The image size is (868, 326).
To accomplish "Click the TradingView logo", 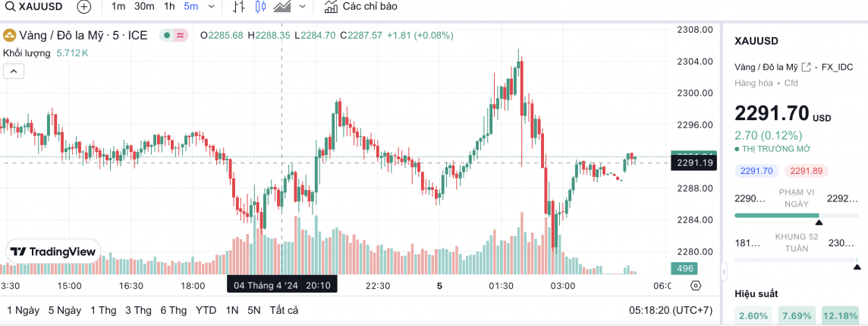I will pos(53,252).
